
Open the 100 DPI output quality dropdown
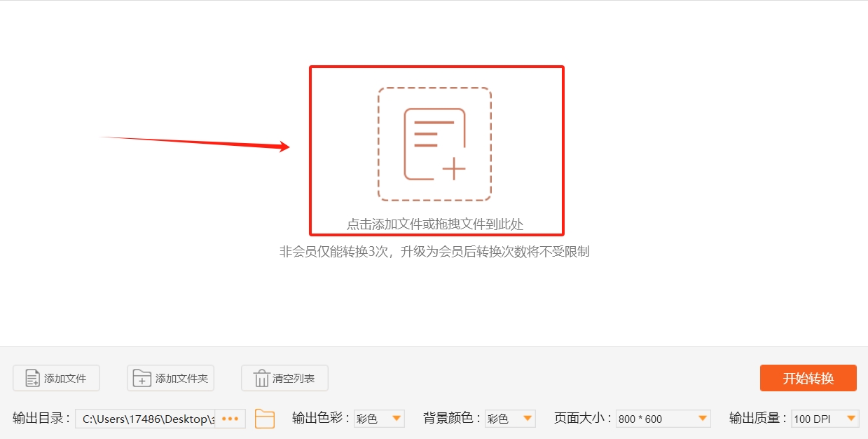pos(825,418)
